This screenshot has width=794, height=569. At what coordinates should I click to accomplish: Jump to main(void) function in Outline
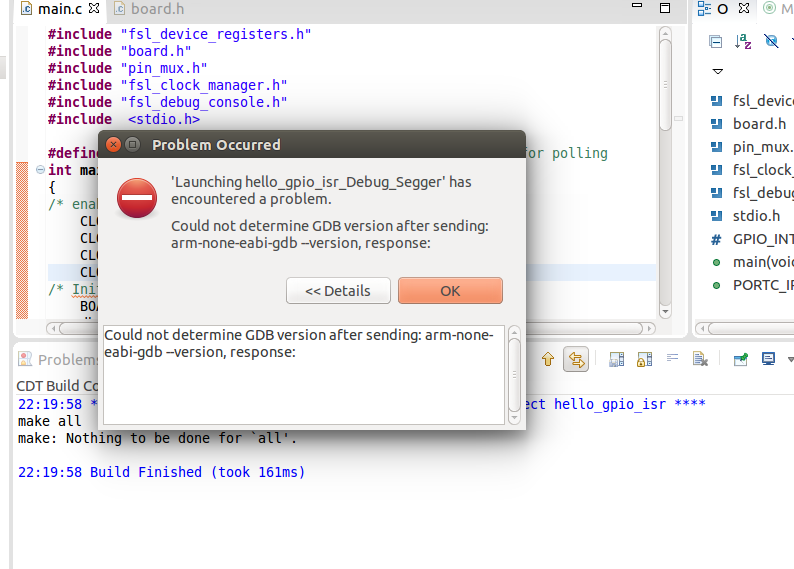(752, 262)
